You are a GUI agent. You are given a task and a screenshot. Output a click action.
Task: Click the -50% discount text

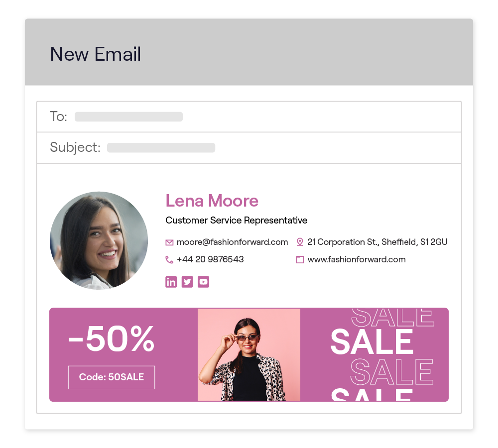coord(112,339)
